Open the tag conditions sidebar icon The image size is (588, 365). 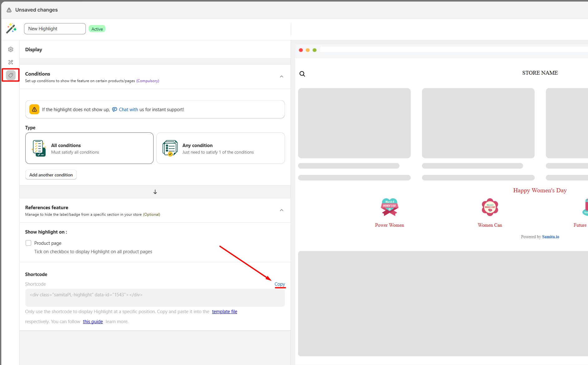coord(11,75)
